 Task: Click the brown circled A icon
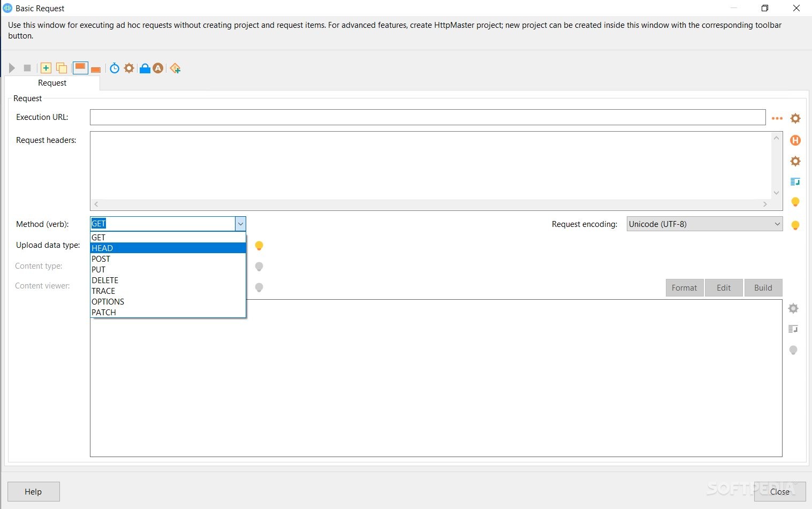(x=158, y=68)
